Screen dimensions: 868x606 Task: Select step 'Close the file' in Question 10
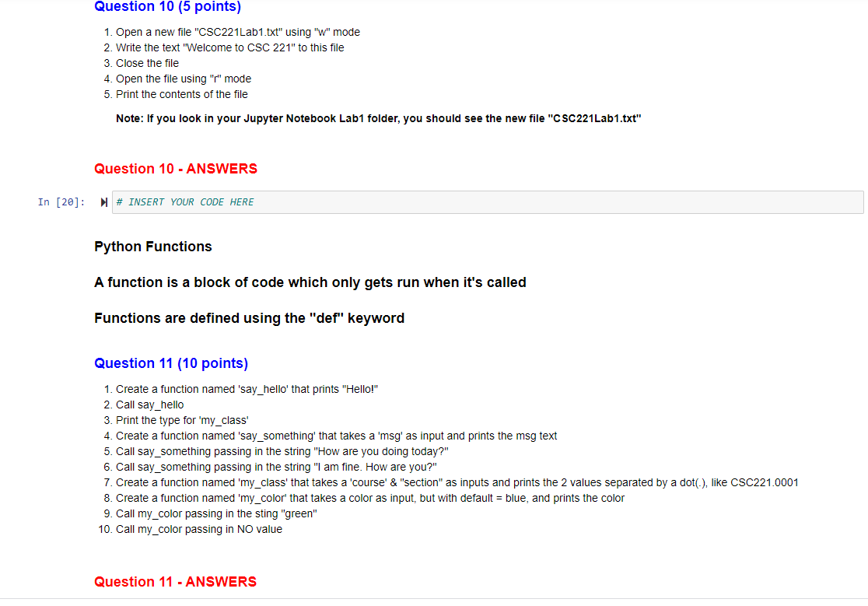pos(147,63)
